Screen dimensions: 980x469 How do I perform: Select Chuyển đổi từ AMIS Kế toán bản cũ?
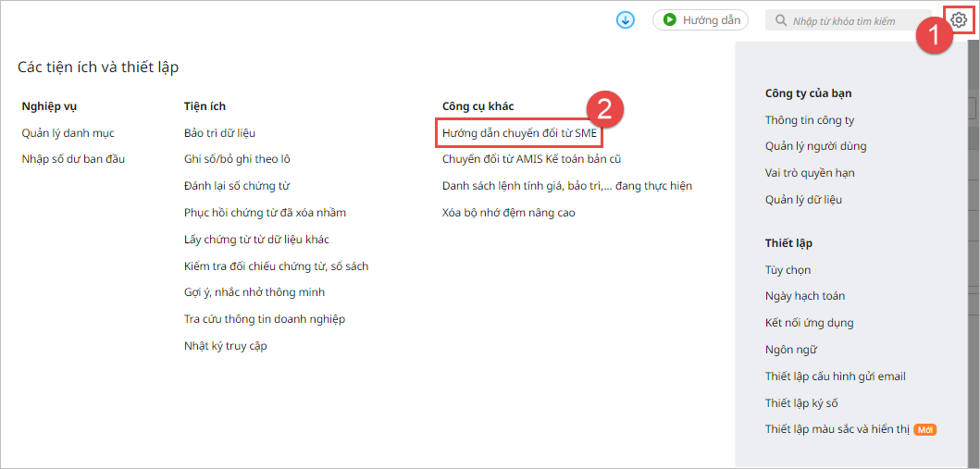(x=531, y=158)
